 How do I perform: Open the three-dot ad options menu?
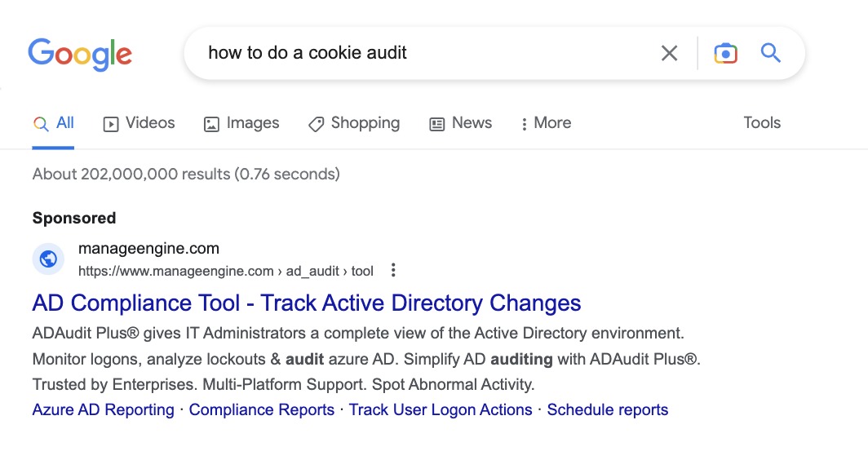click(393, 271)
